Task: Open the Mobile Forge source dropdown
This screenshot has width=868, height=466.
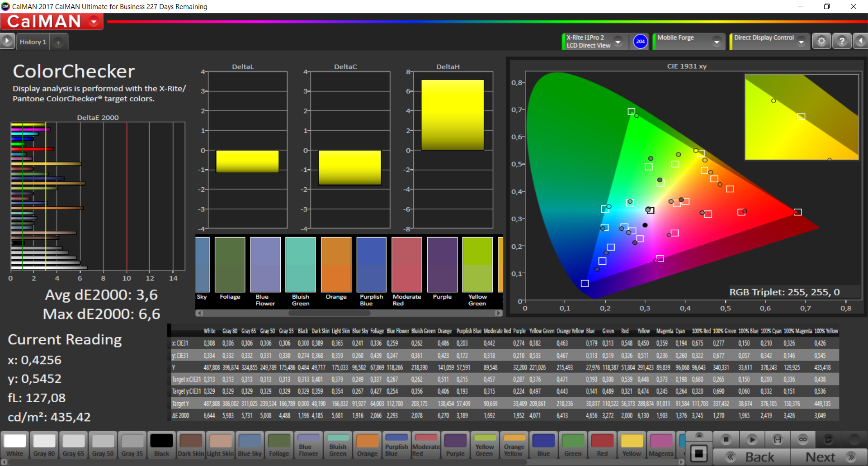Action: pos(717,42)
